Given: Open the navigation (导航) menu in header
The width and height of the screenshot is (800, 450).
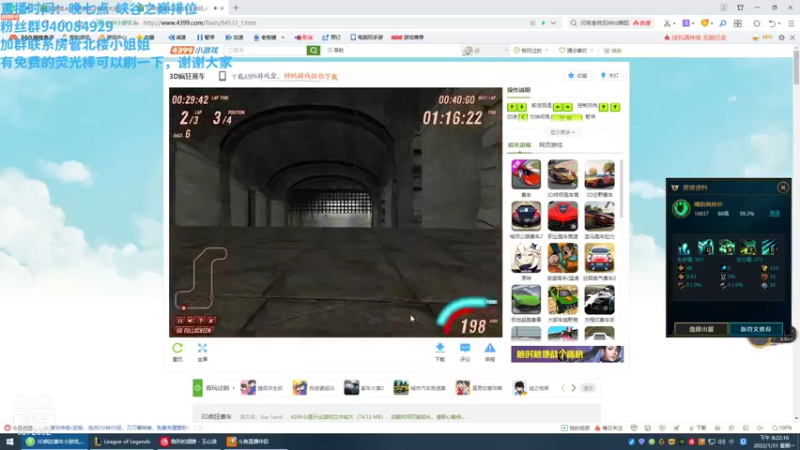Looking at the screenshot, I should (x=335, y=50).
